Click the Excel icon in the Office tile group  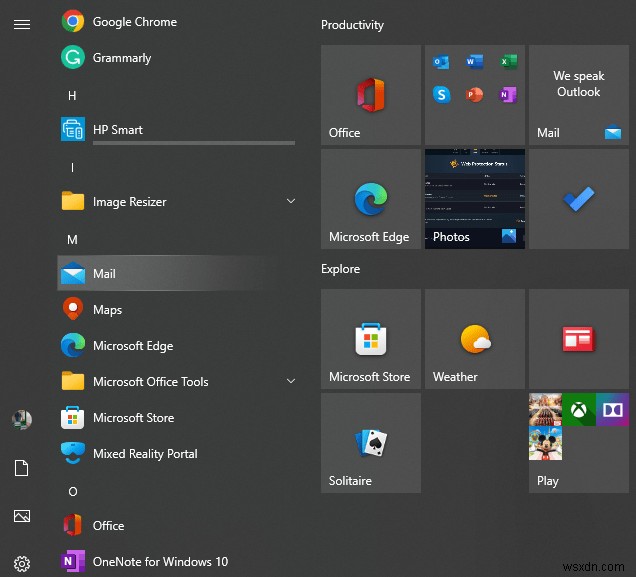pyautogui.click(x=508, y=62)
